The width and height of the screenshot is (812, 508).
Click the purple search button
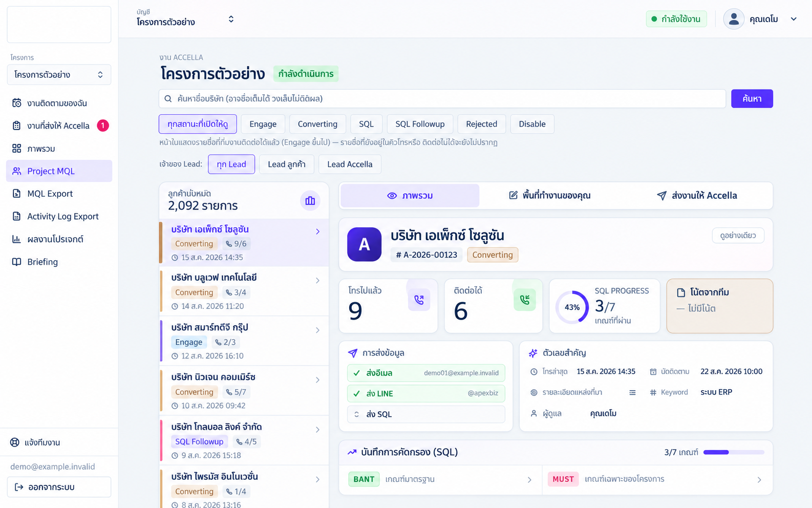(x=752, y=99)
